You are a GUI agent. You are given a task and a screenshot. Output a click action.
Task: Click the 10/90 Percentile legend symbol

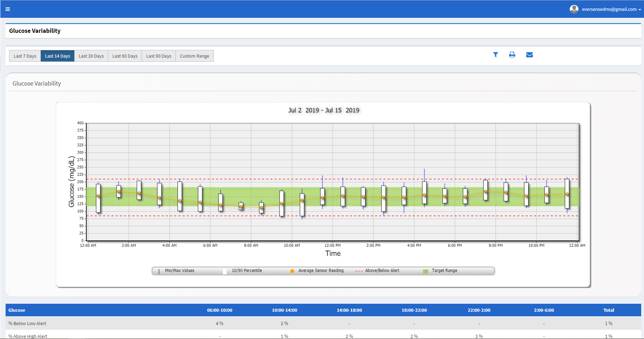point(225,271)
